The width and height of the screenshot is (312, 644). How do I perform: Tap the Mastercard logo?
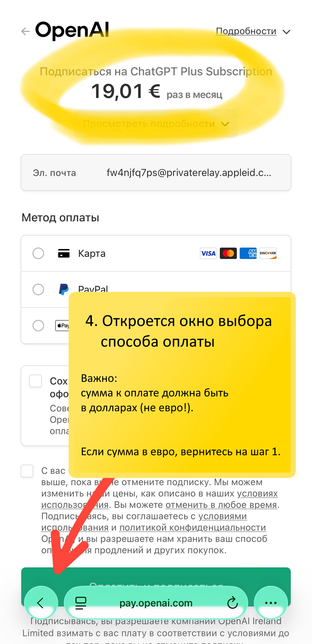click(228, 253)
